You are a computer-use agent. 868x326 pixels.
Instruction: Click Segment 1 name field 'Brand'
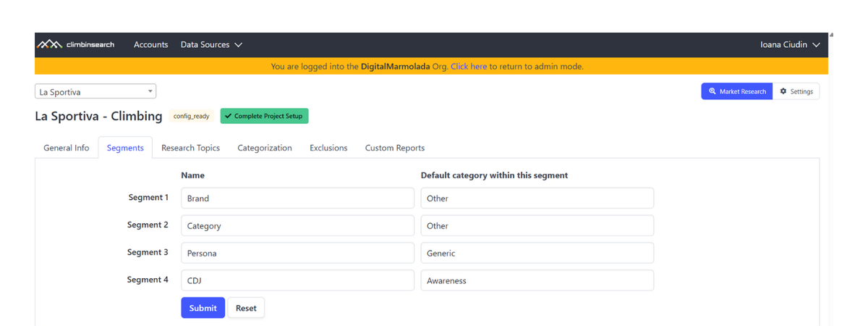pyautogui.click(x=297, y=198)
